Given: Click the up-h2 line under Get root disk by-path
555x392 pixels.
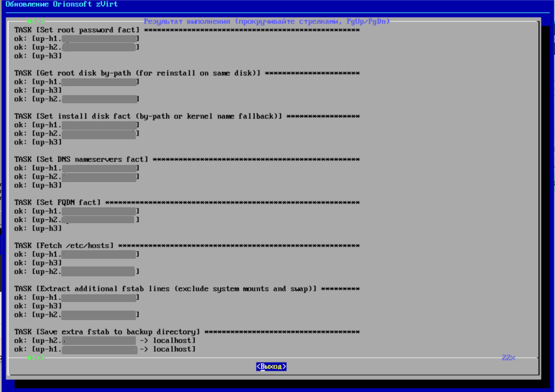Looking at the screenshot, I should pos(77,99).
